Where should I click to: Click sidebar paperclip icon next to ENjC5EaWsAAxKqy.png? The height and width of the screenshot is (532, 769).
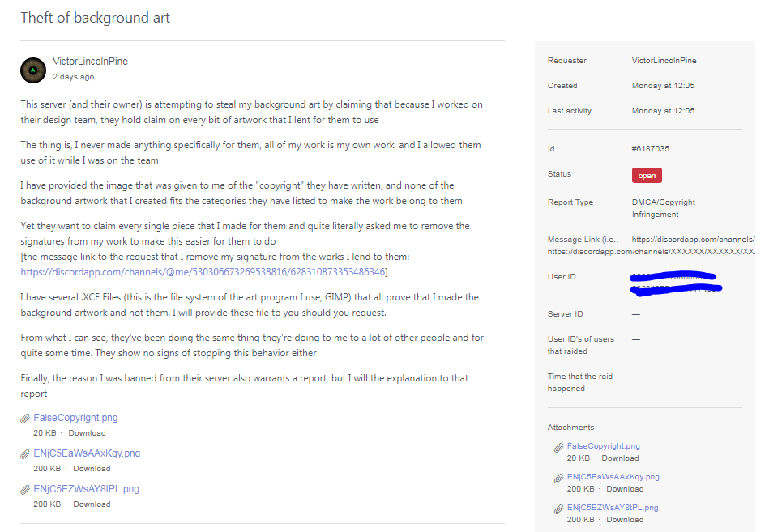coord(558,478)
